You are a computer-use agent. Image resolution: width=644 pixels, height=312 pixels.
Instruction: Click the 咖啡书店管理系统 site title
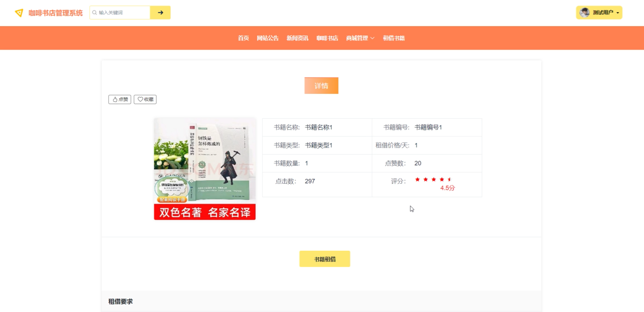(x=55, y=13)
